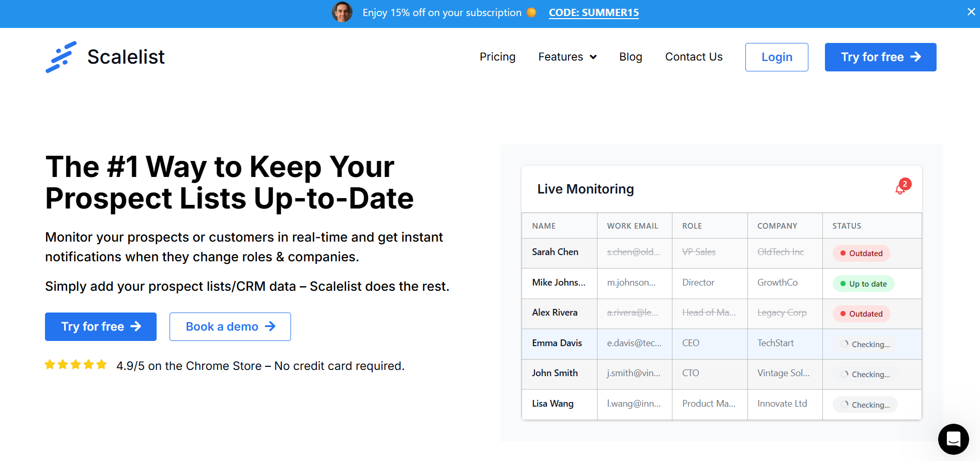
Task: Expand the Features dropdown menu
Action: point(567,57)
